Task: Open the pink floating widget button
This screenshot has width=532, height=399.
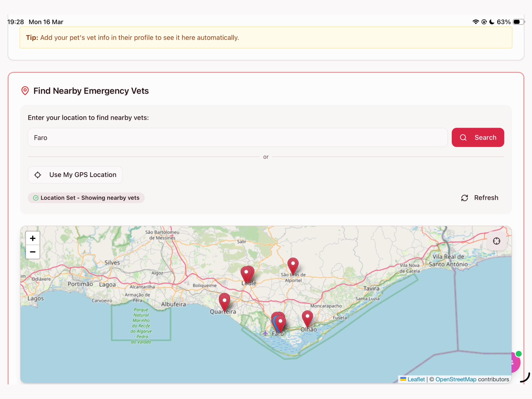Action: (515, 362)
